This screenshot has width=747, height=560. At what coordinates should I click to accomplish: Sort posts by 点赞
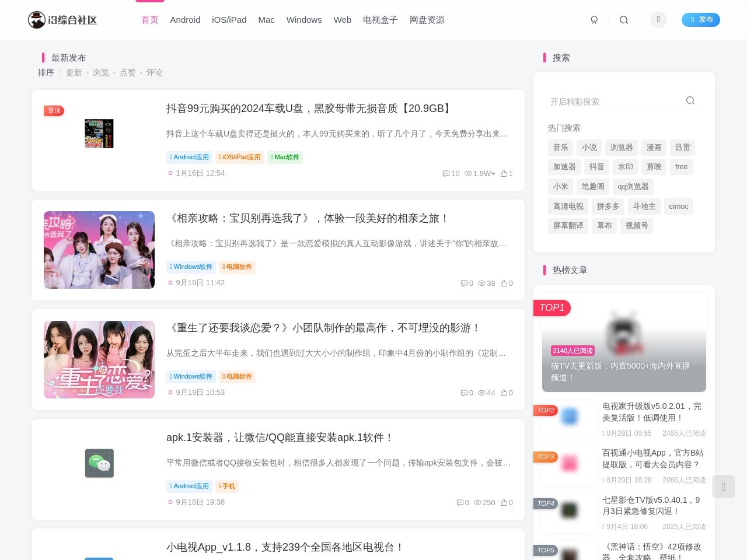tap(128, 73)
